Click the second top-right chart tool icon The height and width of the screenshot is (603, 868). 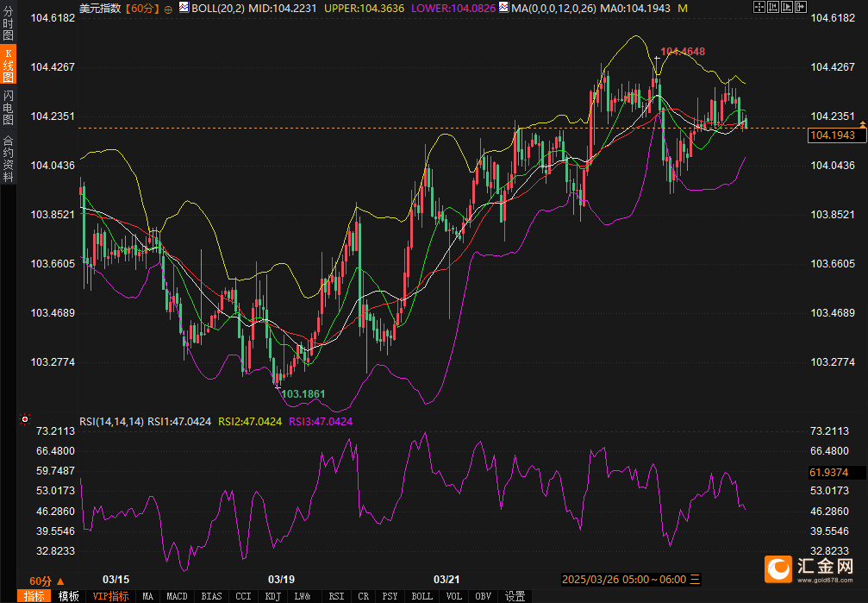[773, 7]
